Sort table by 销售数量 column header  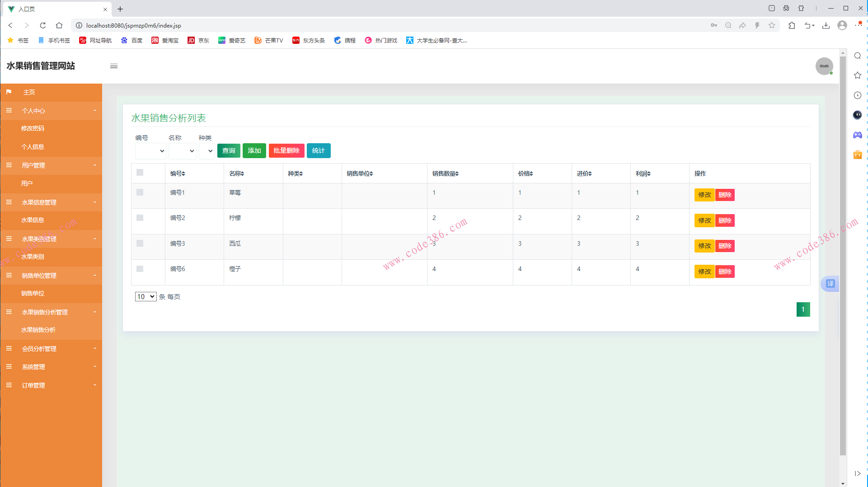445,174
